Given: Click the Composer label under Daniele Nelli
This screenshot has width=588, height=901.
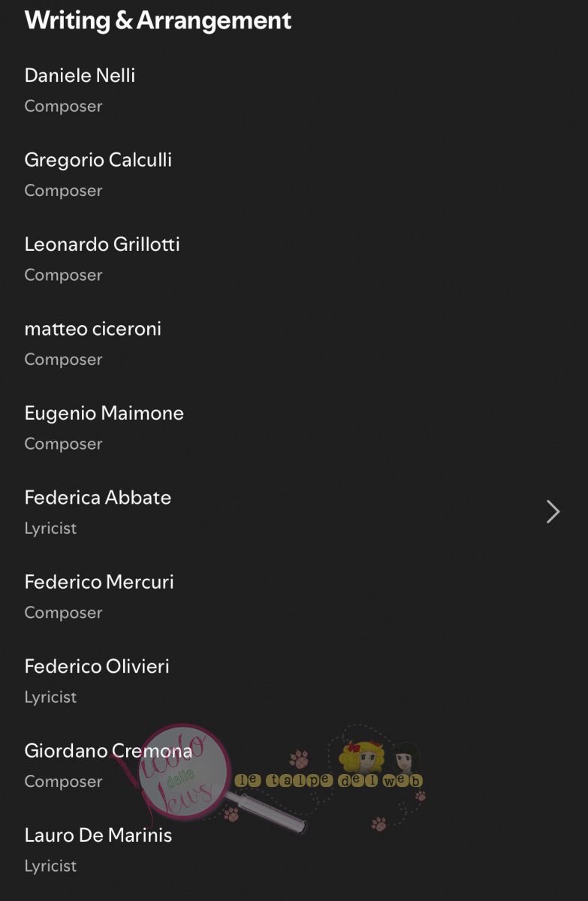Looking at the screenshot, I should (x=63, y=107).
